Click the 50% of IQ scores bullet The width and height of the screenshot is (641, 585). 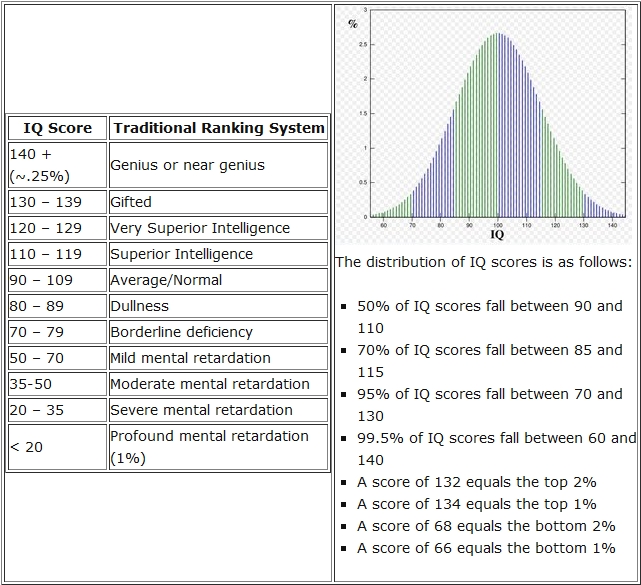(490, 317)
